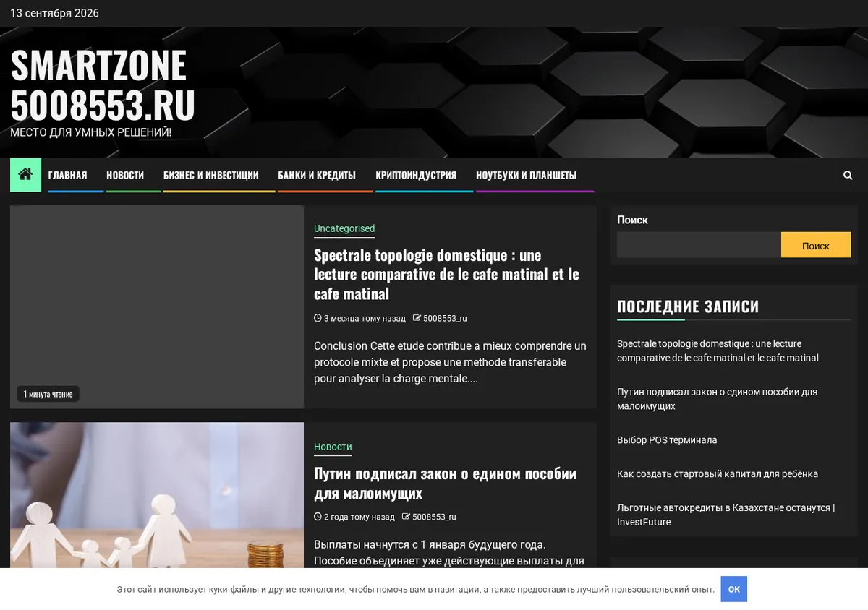Click SmartZone 5008553.ru site title
Screen dimensions: 868x610
pos(103,85)
